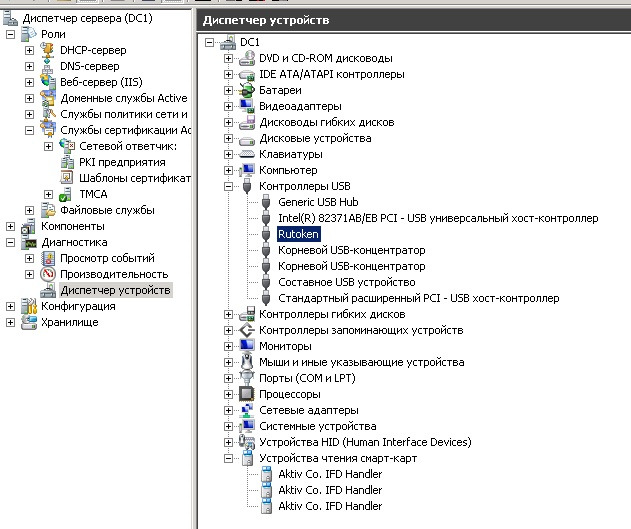Collapse the Устройства чтения смарт-карт node
Screen dimensions: 631x529
tap(229, 458)
